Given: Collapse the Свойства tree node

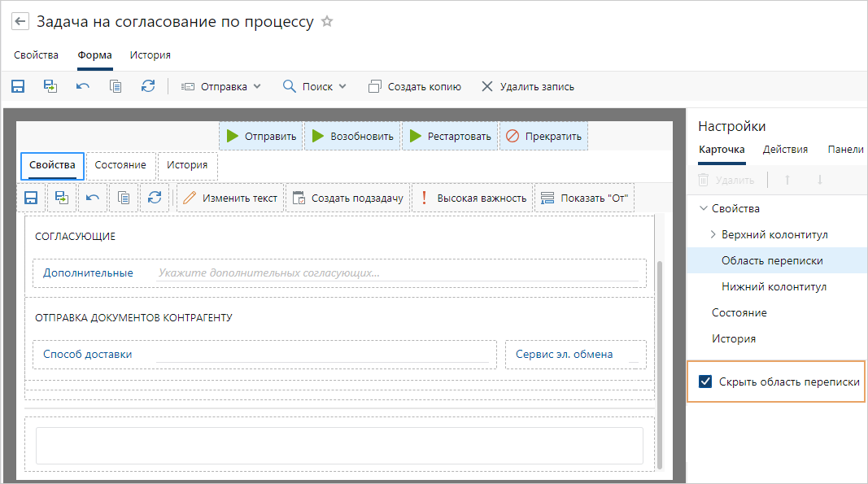Looking at the screenshot, I should (703, 209).
